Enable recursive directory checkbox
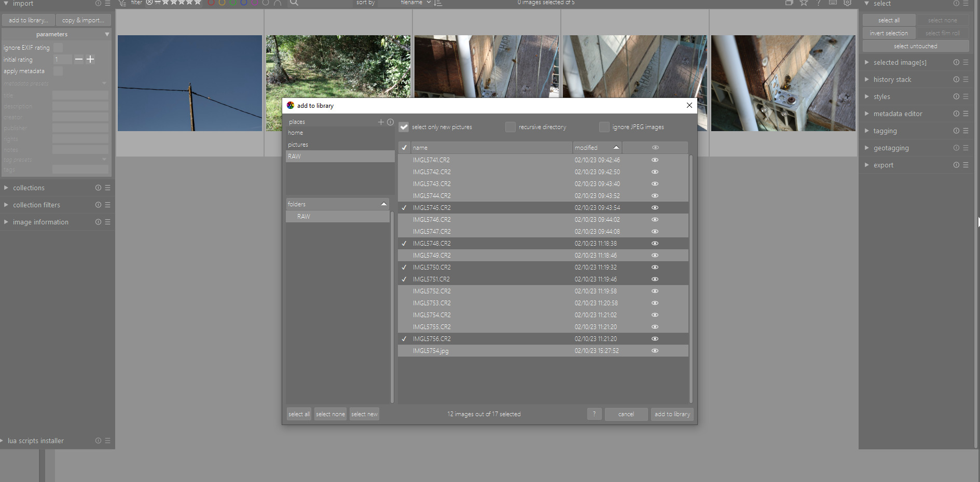The width and height of the screenshot is (980, 482). click(510, 127)
